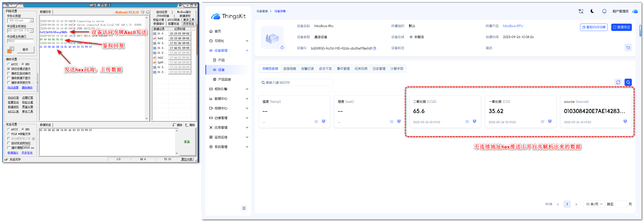Enable the 接收区自动换行 checkbox
Image resolution: width=644 pixels, height=222 pixels.
click(x=9, y=74)
